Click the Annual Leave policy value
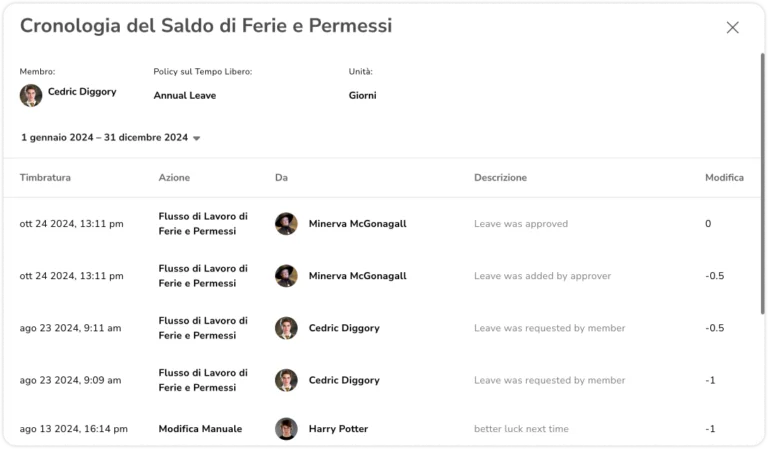The height and width of the screenshot is (449, 768). [184, 96]
